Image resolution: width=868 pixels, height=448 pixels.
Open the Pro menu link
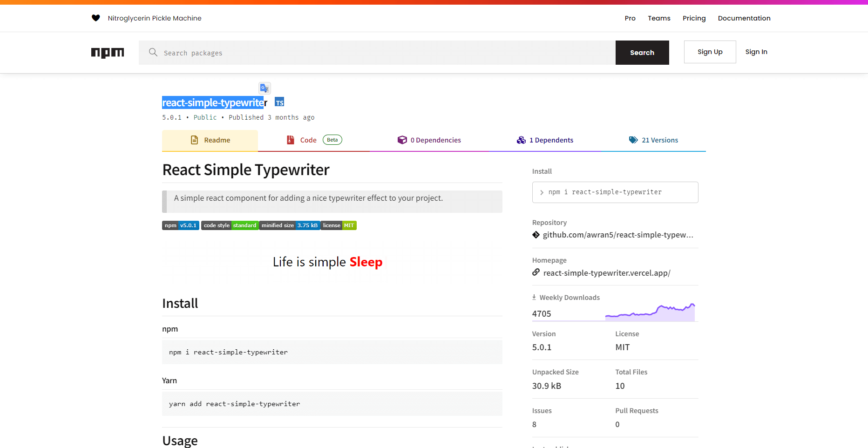pyautogui.click(x=630, y=18)
